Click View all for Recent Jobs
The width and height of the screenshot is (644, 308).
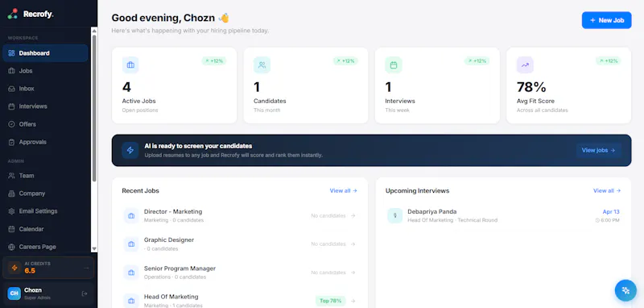(344, 191)
